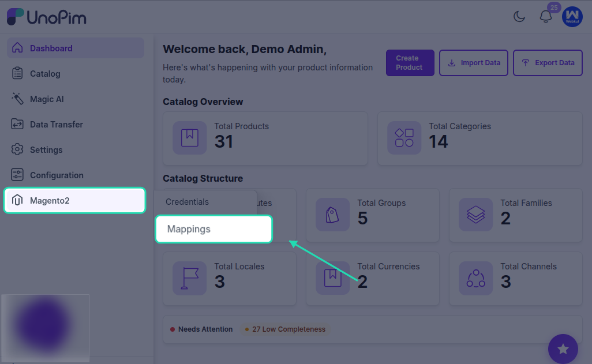592x364 pixels.
Task: Click the Total Currencies bookmark icon
Action: coord(332,278)
